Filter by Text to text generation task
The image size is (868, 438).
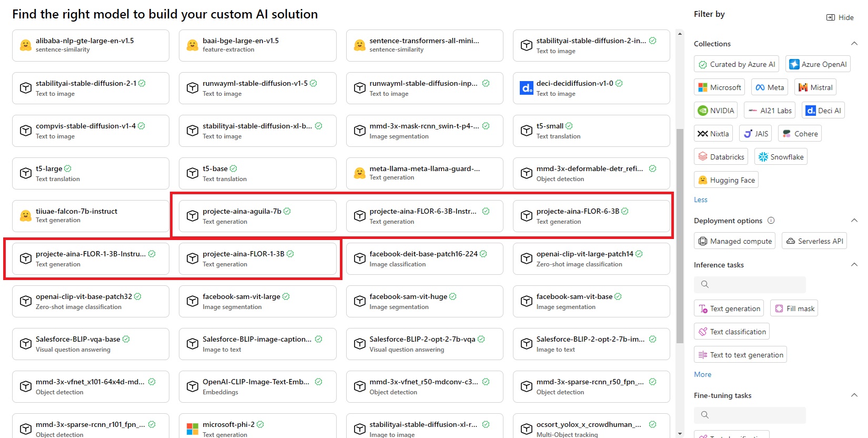pos(740,355)
